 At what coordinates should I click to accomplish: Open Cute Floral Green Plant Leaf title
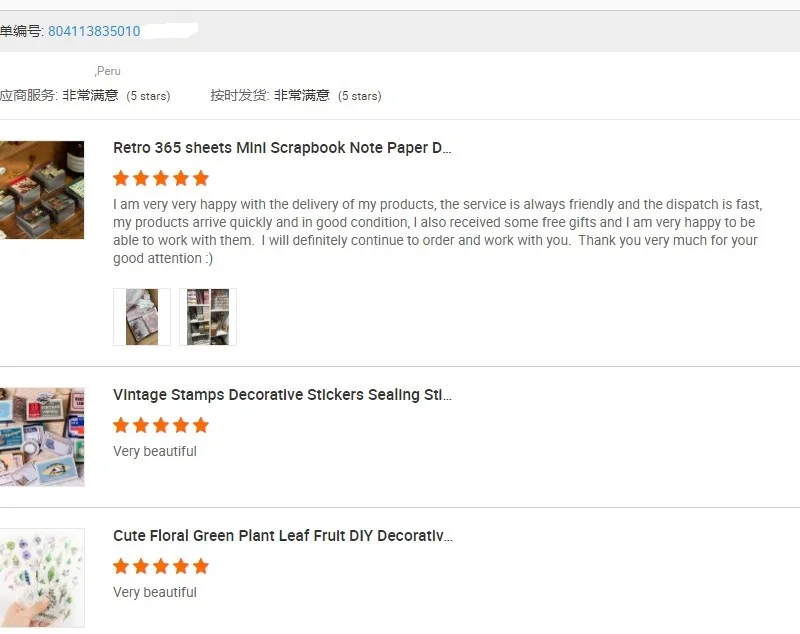click(282, 536)
